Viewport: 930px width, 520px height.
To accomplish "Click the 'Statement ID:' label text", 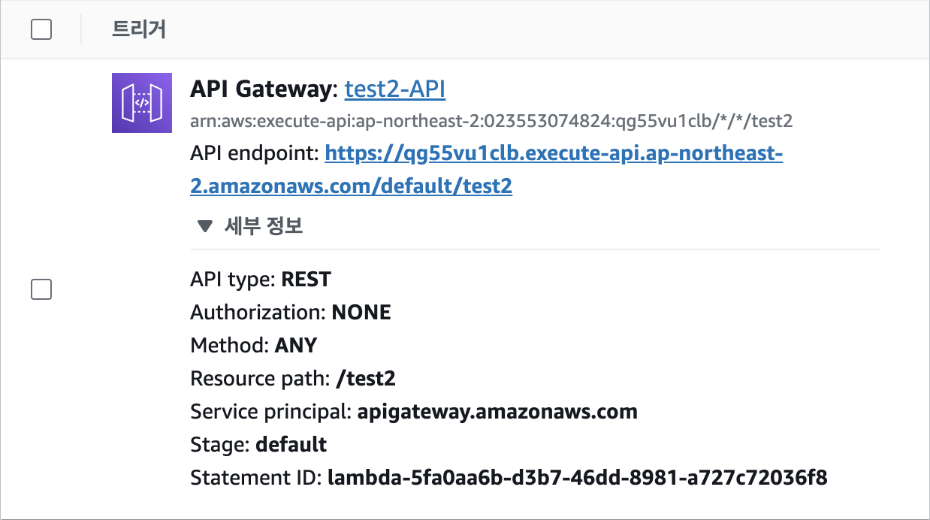I will pyautogui.click(x=256, y=478).
